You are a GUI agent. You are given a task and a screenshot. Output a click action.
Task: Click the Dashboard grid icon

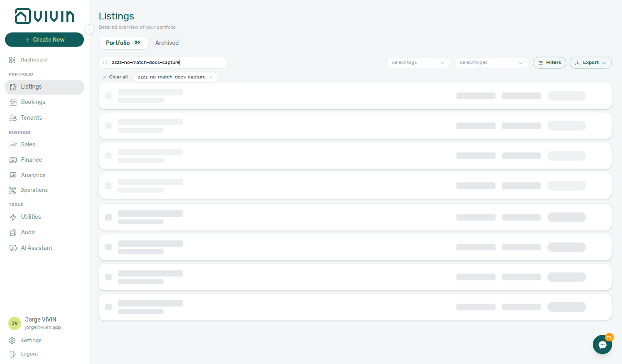(x=13, y=60)
